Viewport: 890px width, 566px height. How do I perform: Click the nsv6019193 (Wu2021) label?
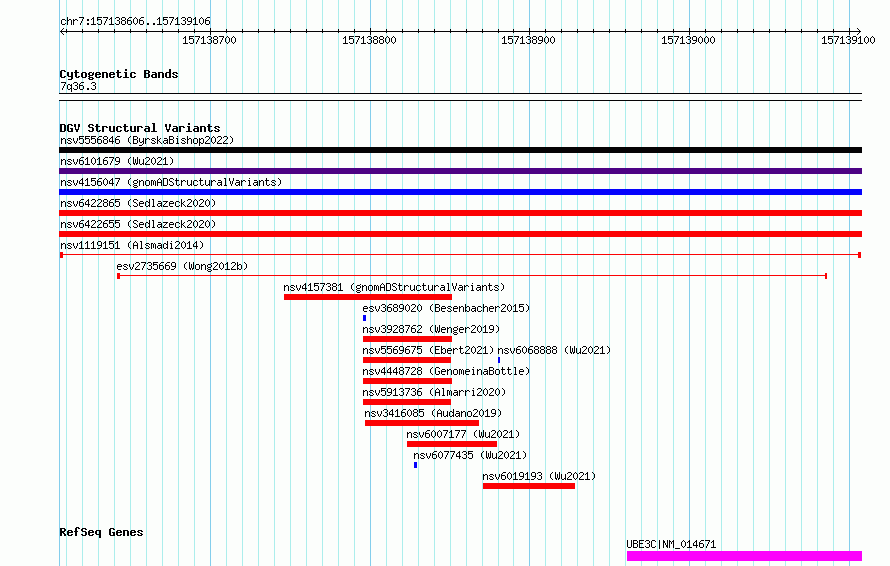click(539, 476)
